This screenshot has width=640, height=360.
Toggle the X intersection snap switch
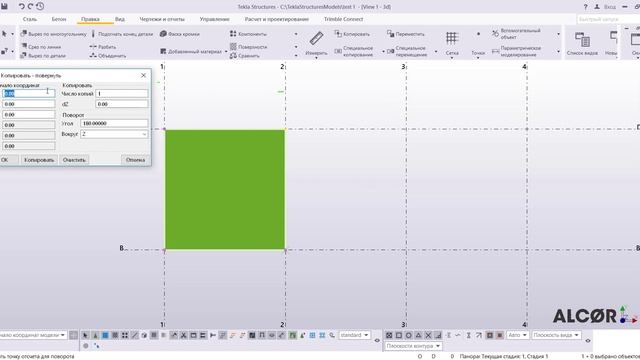(x=428, y=336)
